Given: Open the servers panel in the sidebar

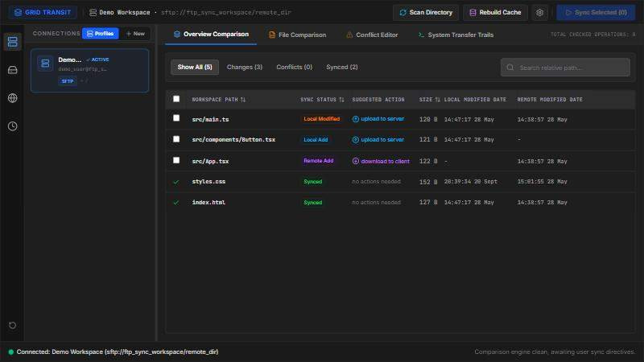Looking at the screenshot, I should (x=12, y=42).
